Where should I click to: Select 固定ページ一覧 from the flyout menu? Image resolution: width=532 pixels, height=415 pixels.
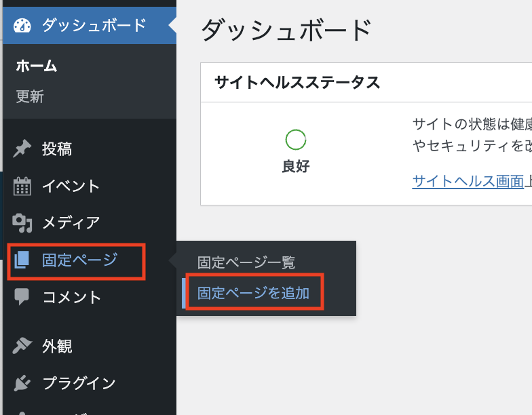246,262
